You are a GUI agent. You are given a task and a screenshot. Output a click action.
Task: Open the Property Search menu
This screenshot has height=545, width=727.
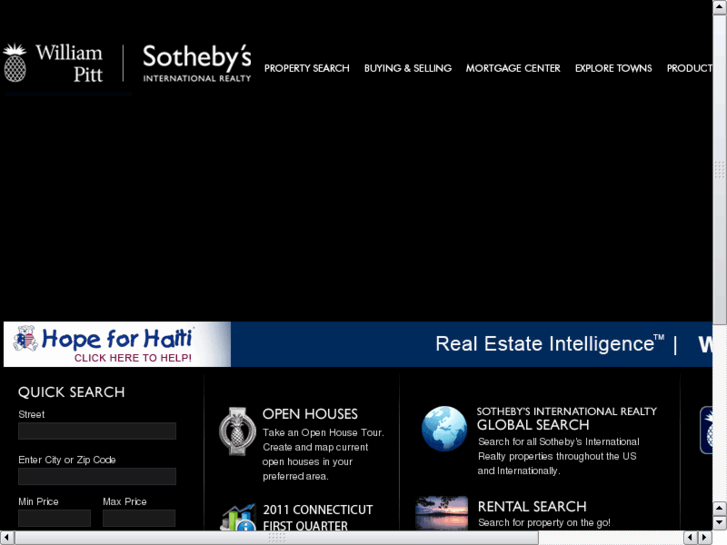(x=307, y=68)
